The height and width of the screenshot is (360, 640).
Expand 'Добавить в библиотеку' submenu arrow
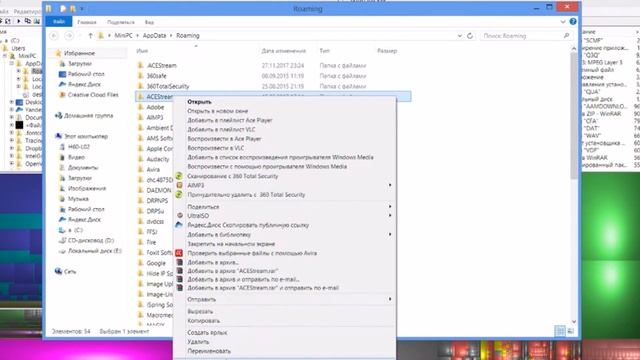(390, 234)
